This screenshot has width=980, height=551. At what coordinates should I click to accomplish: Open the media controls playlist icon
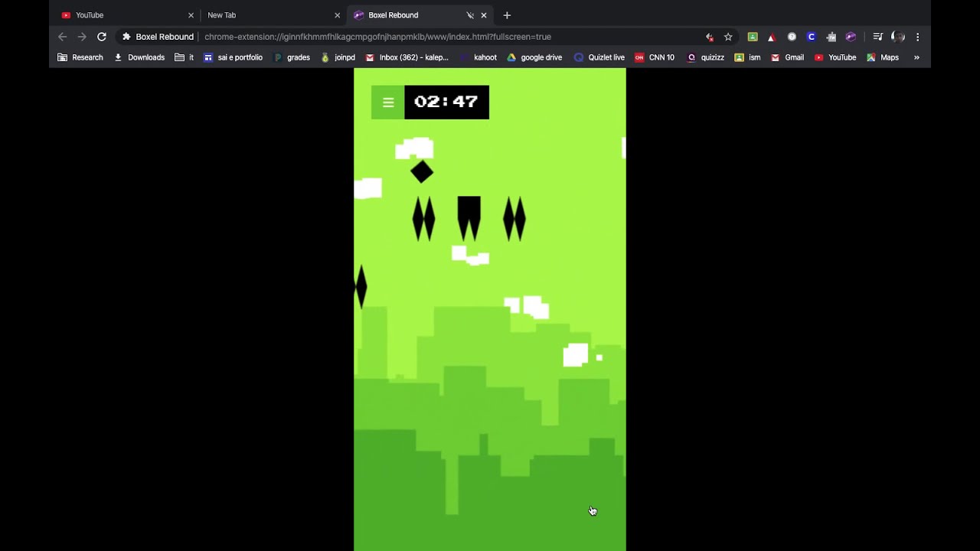878,37
